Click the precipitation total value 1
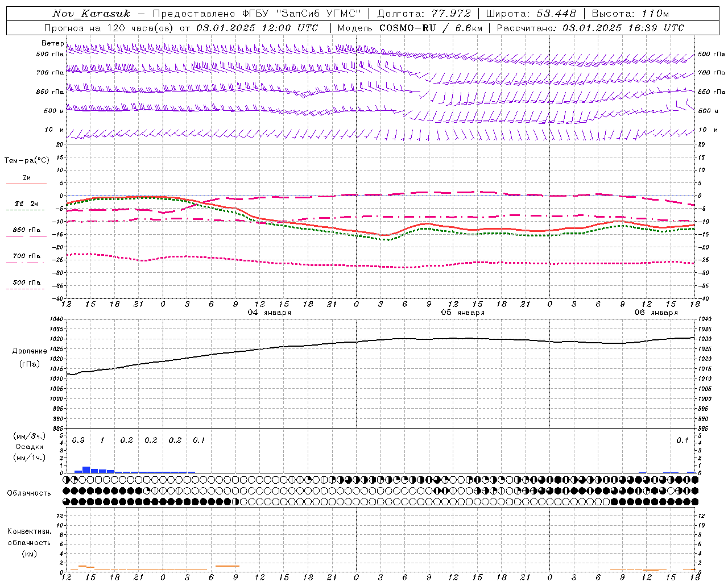Viewport: 728px width, 582px height. [x=102, y=440]
